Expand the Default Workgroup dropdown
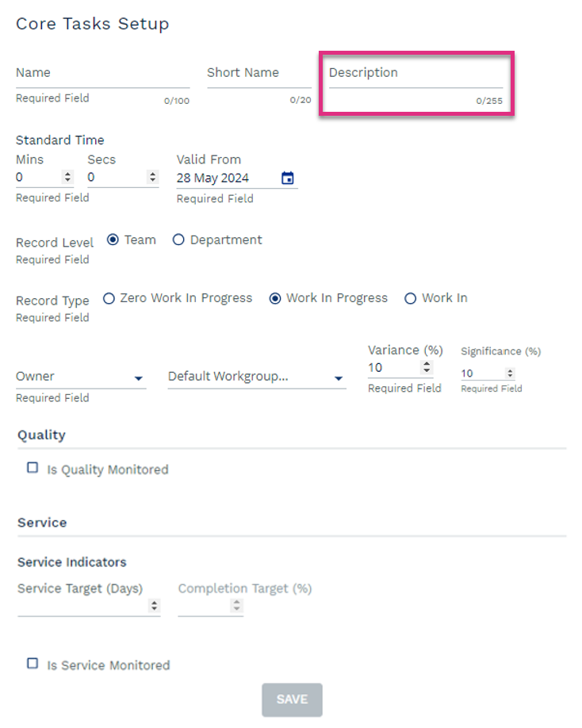Viewport: 582px width, 728px height. coord(257,377)
